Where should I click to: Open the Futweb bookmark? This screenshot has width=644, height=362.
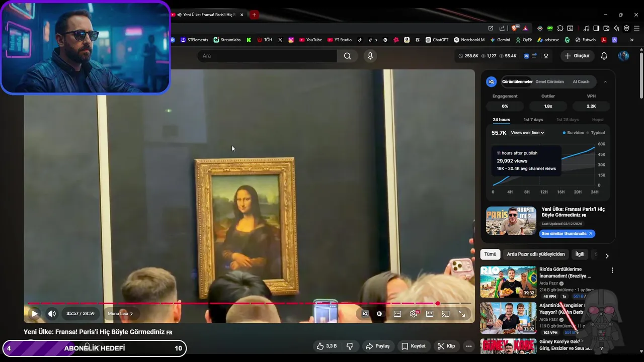[x=585, y=40]
